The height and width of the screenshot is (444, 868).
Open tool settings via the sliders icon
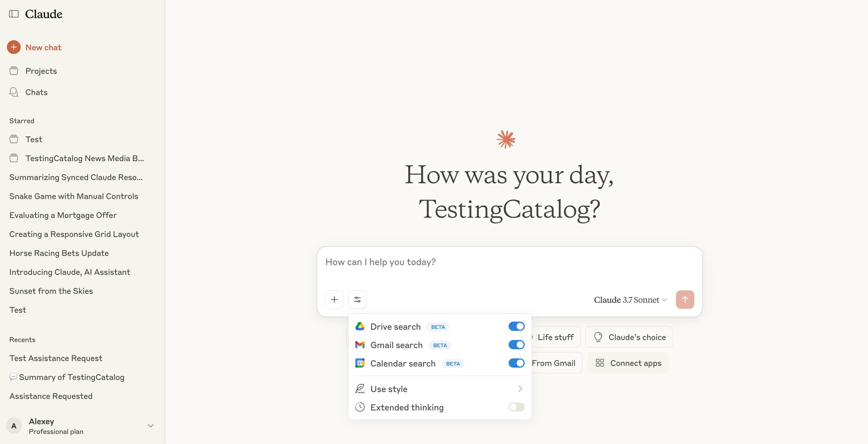357,299
